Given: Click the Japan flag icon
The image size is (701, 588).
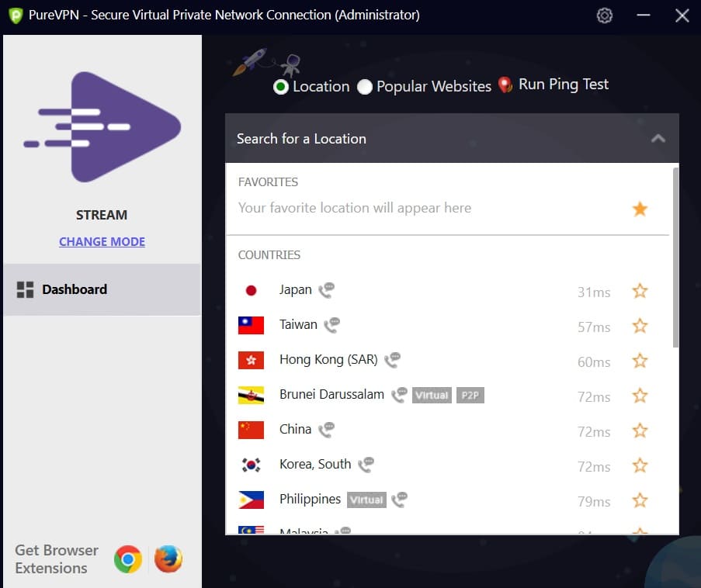Looking at the screenshot, I should [x=251, y=291].
